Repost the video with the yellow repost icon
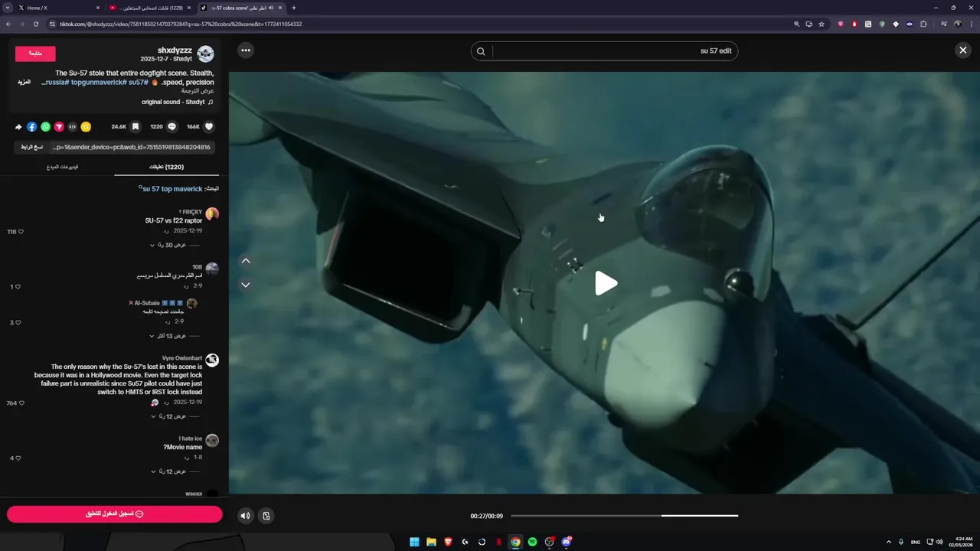 pos(86,127)
